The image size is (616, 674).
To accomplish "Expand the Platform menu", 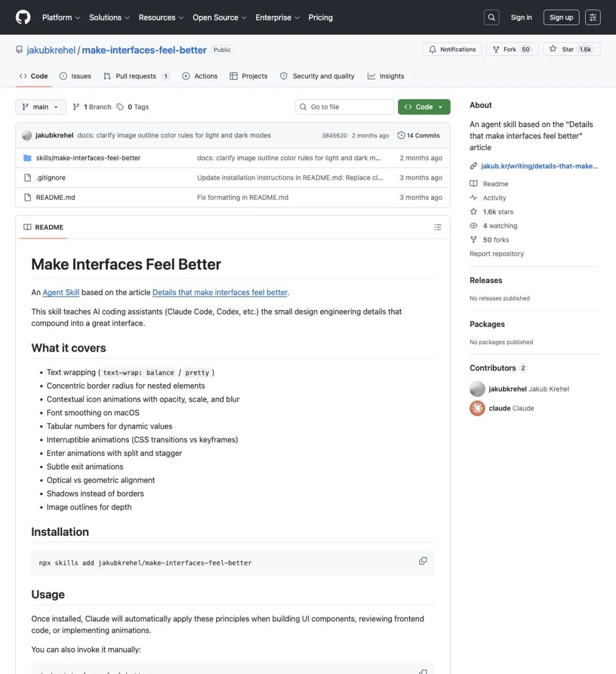I will tap(61, 17).
